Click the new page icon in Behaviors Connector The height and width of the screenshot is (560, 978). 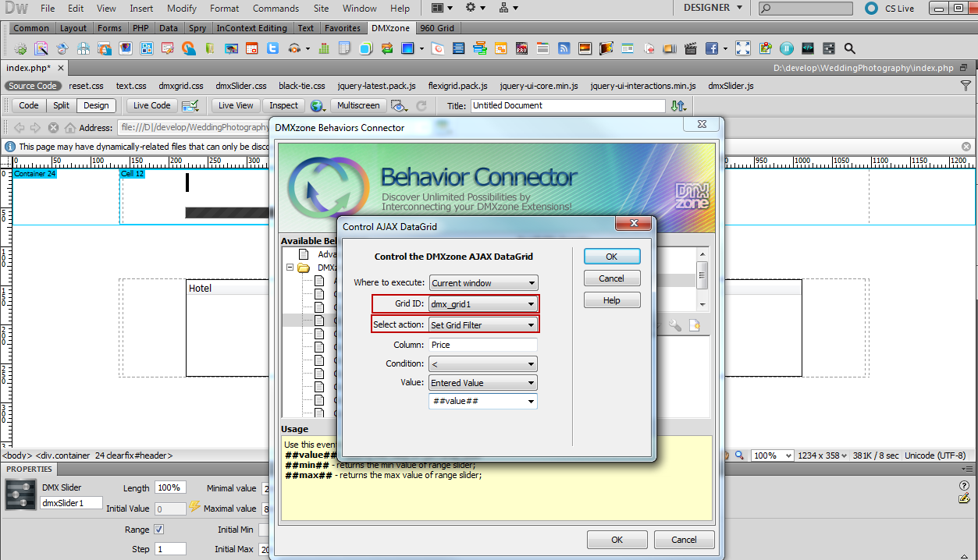pos(694,326)
